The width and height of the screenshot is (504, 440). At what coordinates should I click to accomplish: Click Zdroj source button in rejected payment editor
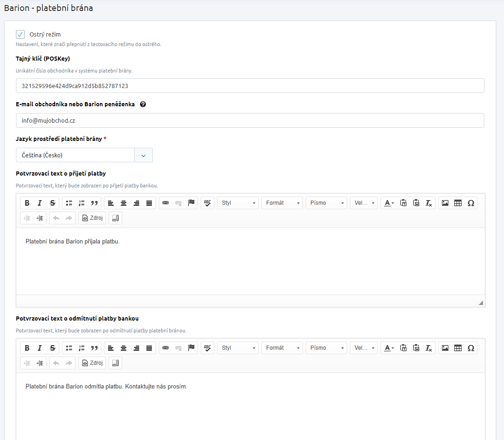[x=92, y=363]
